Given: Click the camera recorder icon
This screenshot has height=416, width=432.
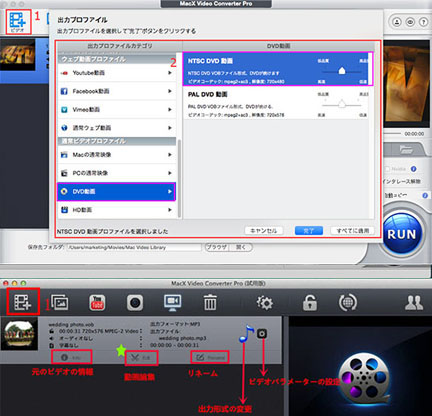Looking at the screenshot, I should pyautogui.click(x=135, y=303).
